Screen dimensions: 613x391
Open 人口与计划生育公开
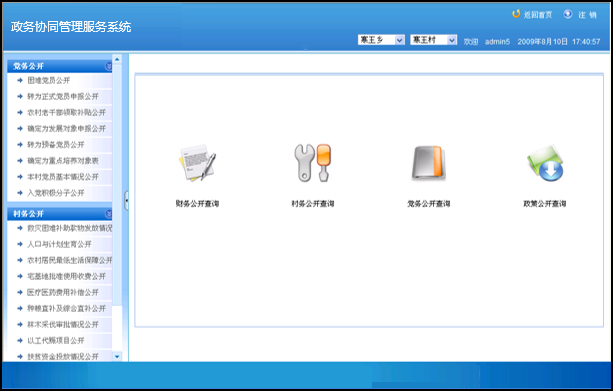coord(59,244)
